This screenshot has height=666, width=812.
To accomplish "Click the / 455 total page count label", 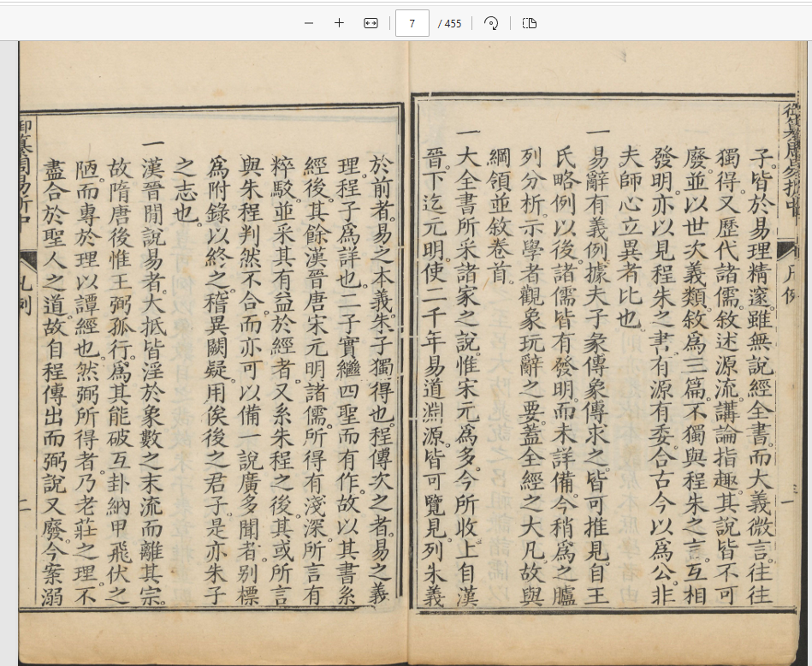I will (448, 23).
